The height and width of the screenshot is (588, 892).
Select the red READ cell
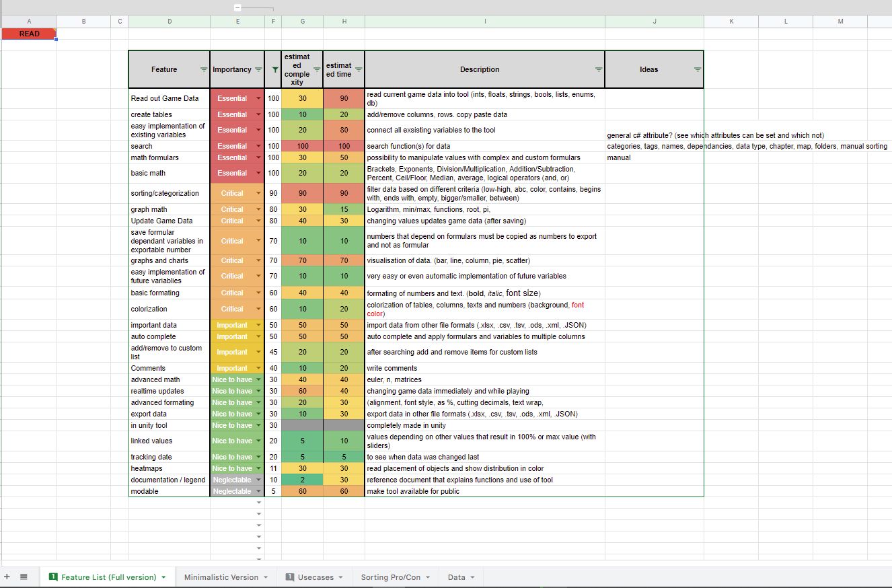[x=29, y=34]
